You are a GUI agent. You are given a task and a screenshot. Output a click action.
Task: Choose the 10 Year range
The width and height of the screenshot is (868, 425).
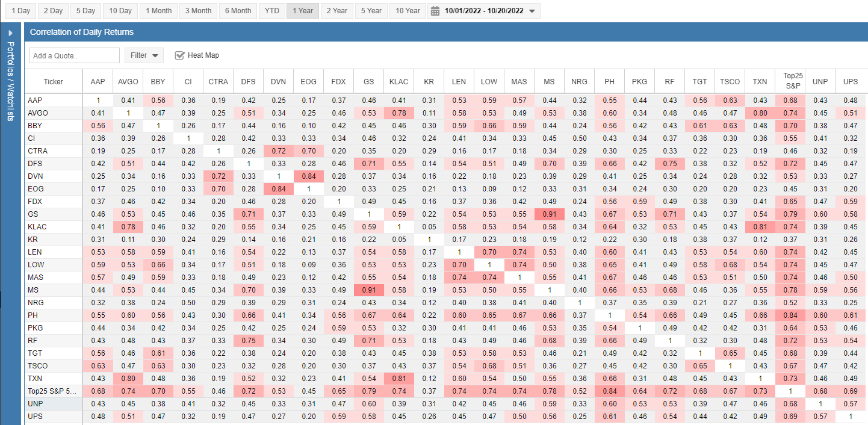click(407, 11)
